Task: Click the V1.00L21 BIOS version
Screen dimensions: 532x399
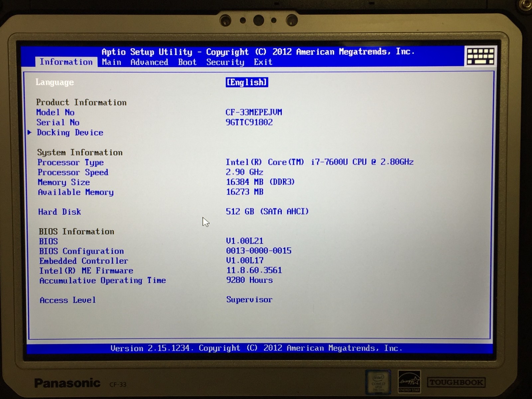Action: [x=244, y=241]
